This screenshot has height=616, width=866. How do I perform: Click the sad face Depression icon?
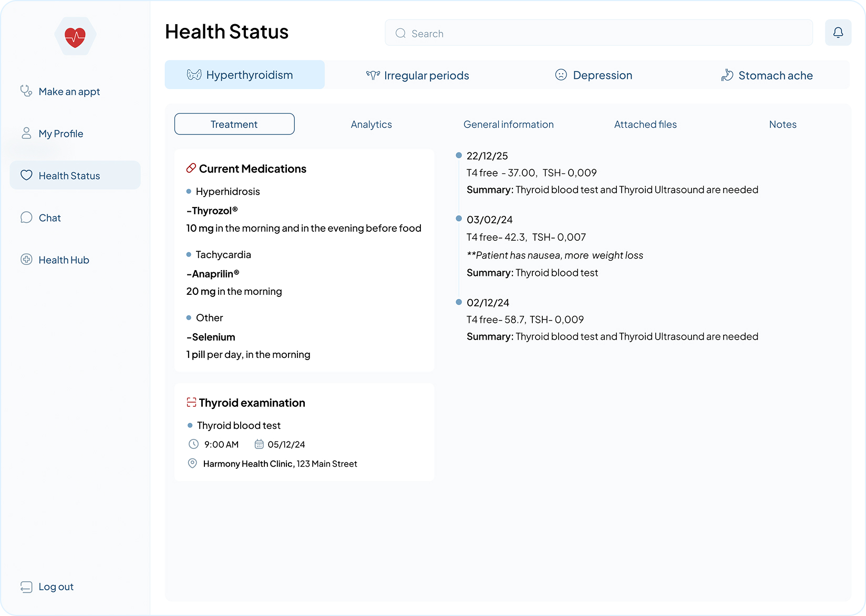tap(561, 75)
